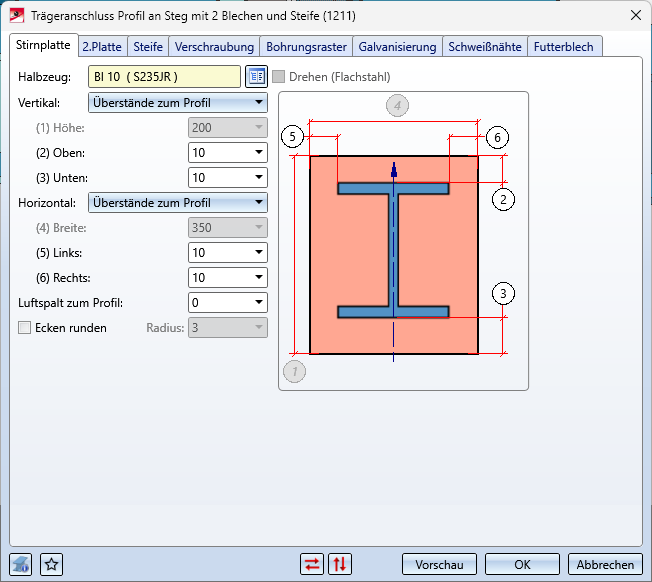This screenshot has width=652, height=582.
Task: Click circled number 6 in diagram
Action: point(497,137)
